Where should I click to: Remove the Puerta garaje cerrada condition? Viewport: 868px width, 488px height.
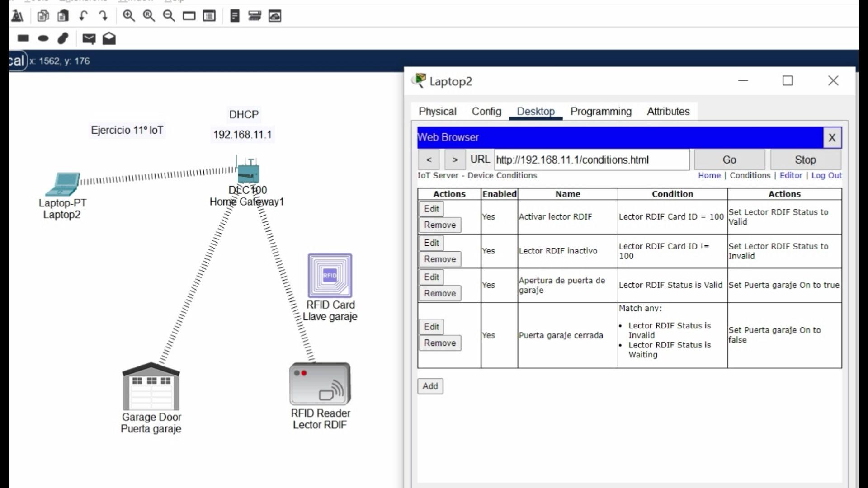pyautogui.click(x=439, y=343)
